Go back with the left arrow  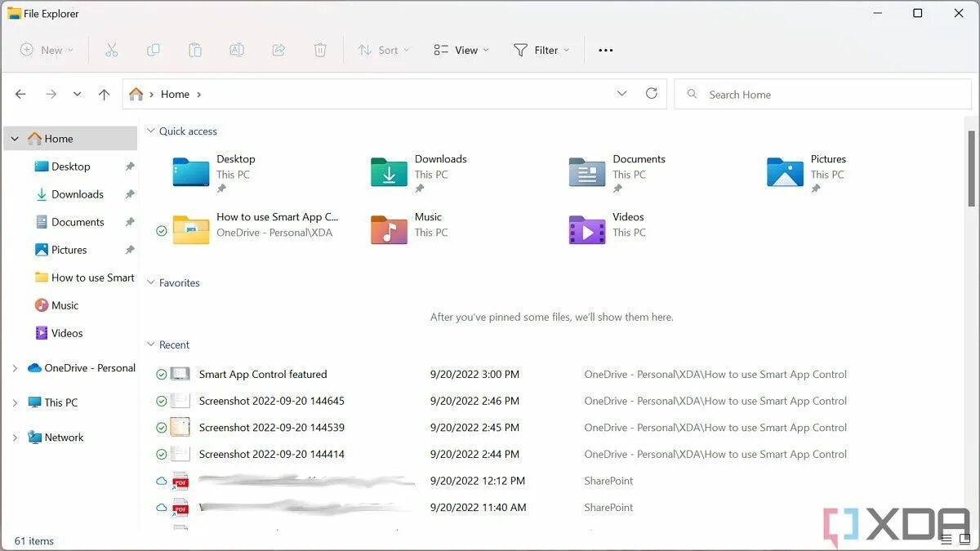pyautogui.click(x=21, y=94)
